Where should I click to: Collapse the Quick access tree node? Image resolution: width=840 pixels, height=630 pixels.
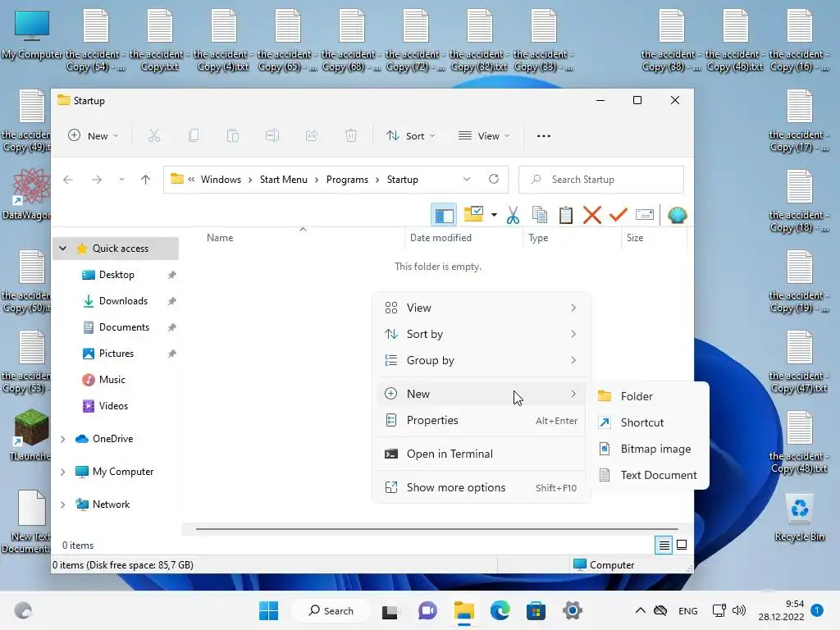click(x=62, y=249)
